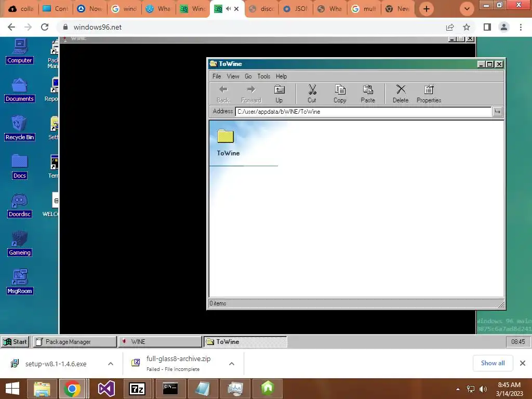Open the View menu in ToWine
The width and height of the screenshot is (532, 399).
[x=233, y=76]
